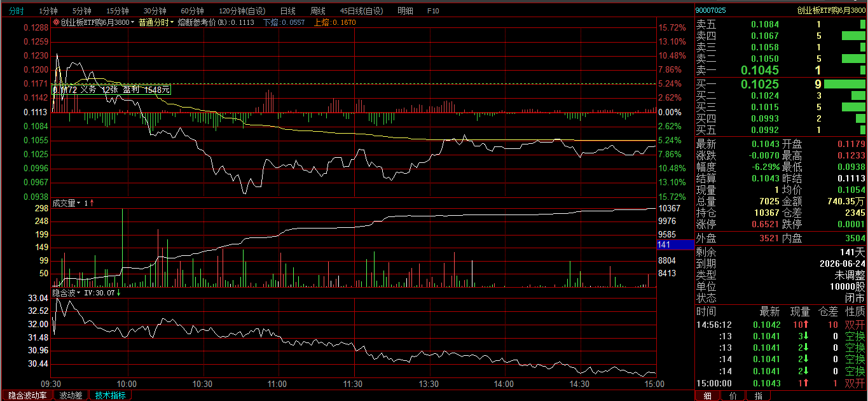Click the red diamond icon before the contract name
The height and width of the screenshot is (401, 868).
(56, 22)
